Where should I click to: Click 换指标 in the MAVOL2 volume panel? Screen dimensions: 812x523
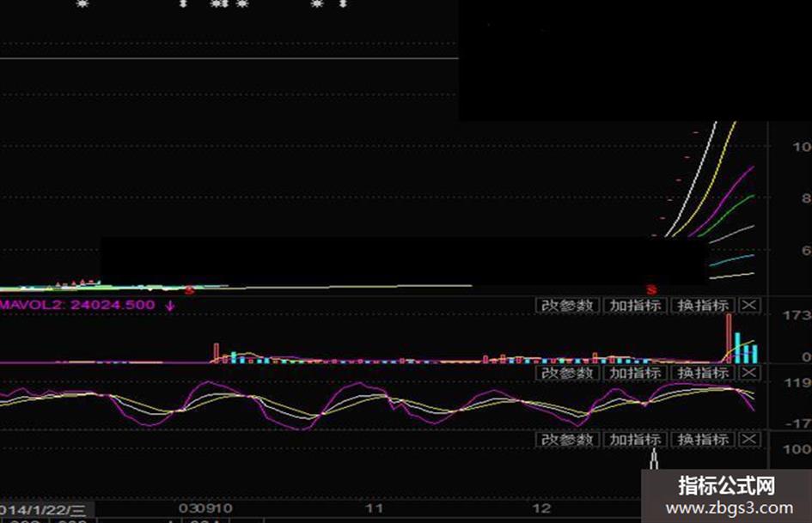pyautogui.click(x=703, y=306)
